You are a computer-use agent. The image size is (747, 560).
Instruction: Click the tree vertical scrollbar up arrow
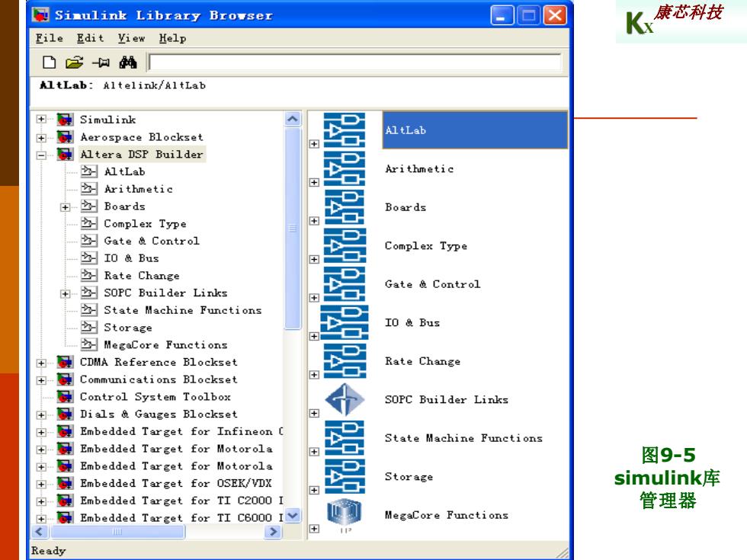293,119
